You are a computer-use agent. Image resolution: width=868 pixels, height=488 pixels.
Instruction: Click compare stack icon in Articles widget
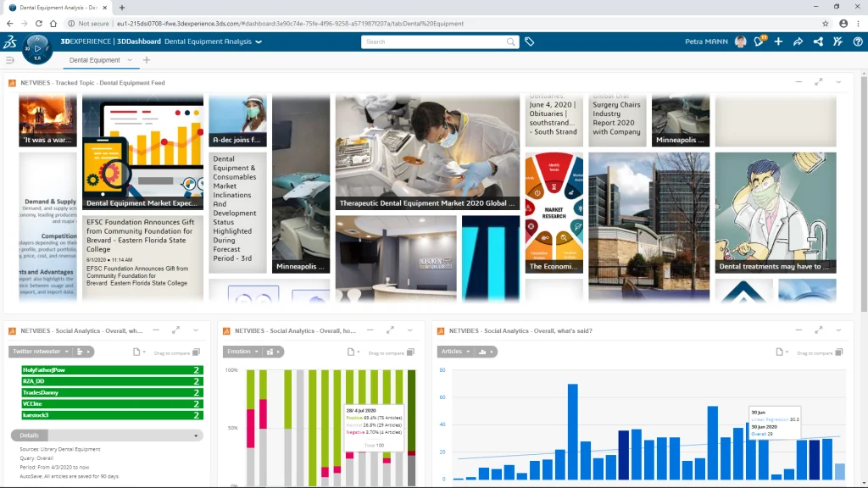point(838,352)
